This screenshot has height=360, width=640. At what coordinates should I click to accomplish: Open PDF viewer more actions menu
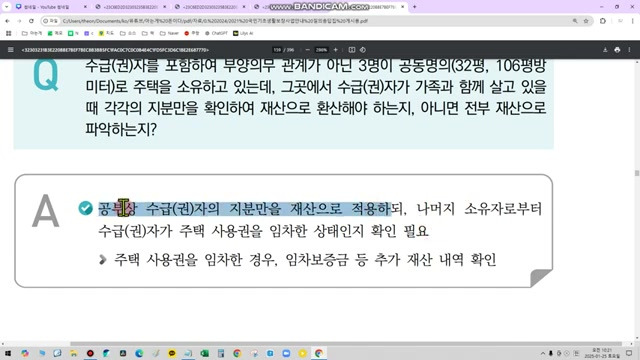tap(629, 50)
